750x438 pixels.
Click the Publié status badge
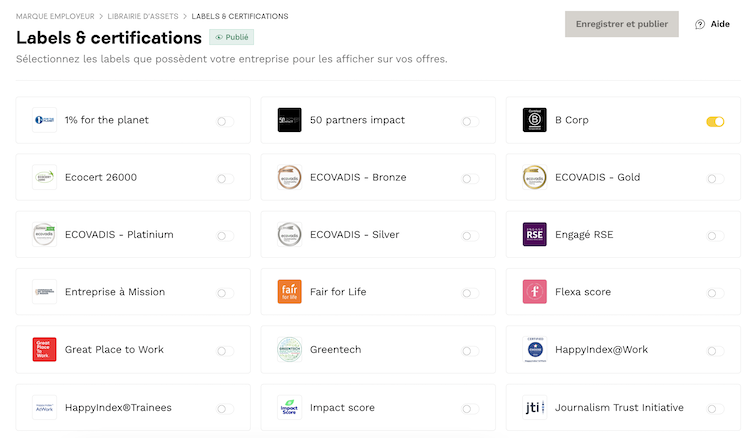coord(232,37)
